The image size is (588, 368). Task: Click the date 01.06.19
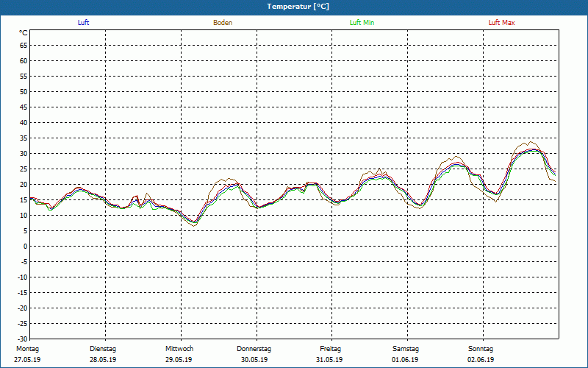(x=405, y=360)
